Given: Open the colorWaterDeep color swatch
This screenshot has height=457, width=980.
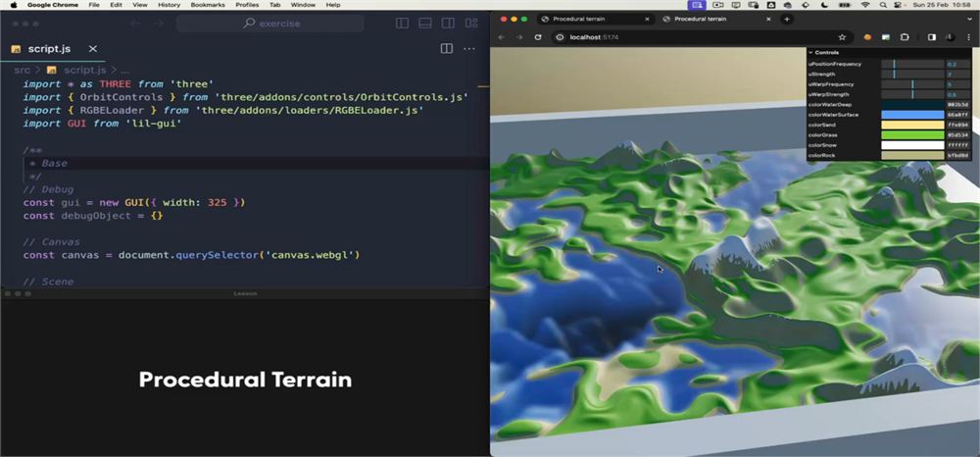Looking at the screenshot, I should (x=911, y=104).
